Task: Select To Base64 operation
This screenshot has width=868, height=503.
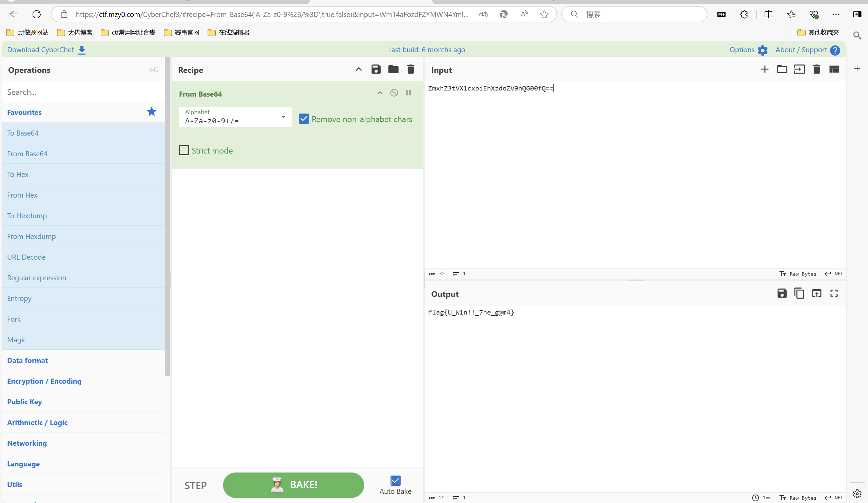Action: coord(83,133)
